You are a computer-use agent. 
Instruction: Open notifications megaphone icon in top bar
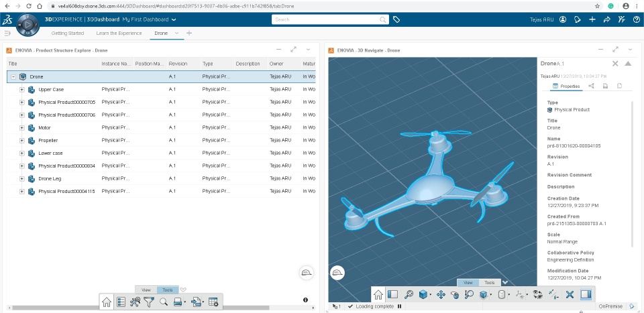click(578, 19)
